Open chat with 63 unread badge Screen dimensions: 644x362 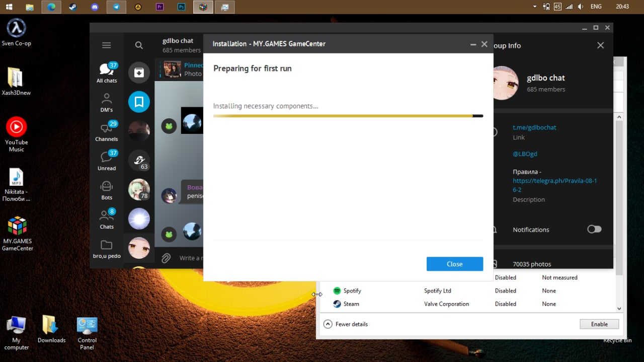(x=139, y=160)
